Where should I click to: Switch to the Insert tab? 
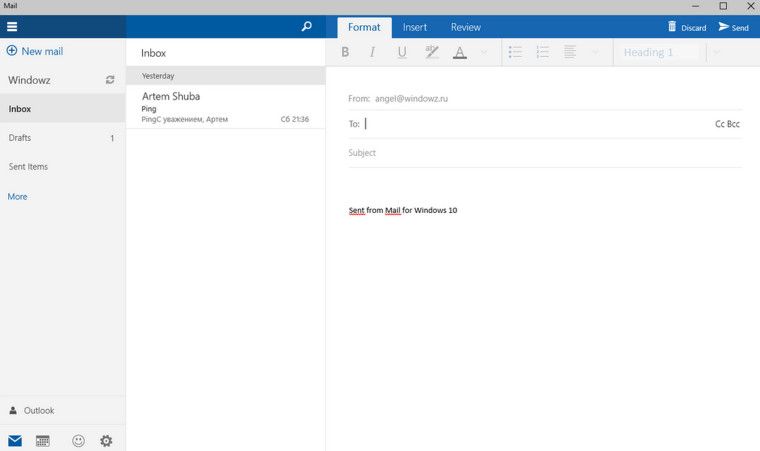[x=414, y=27]
